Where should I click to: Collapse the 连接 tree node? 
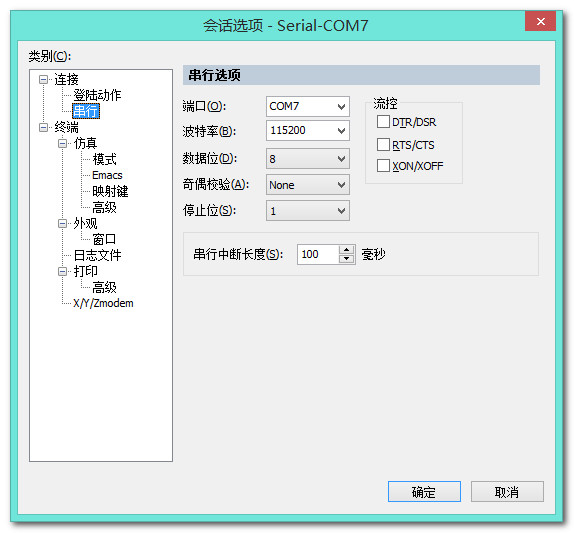pyautogui.click(x=43, y=79)
